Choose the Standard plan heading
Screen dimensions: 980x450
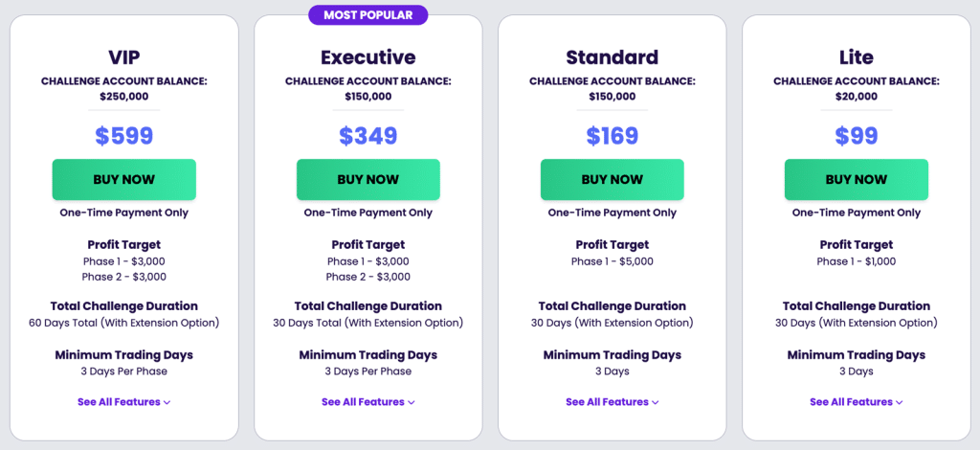(612, 56)
